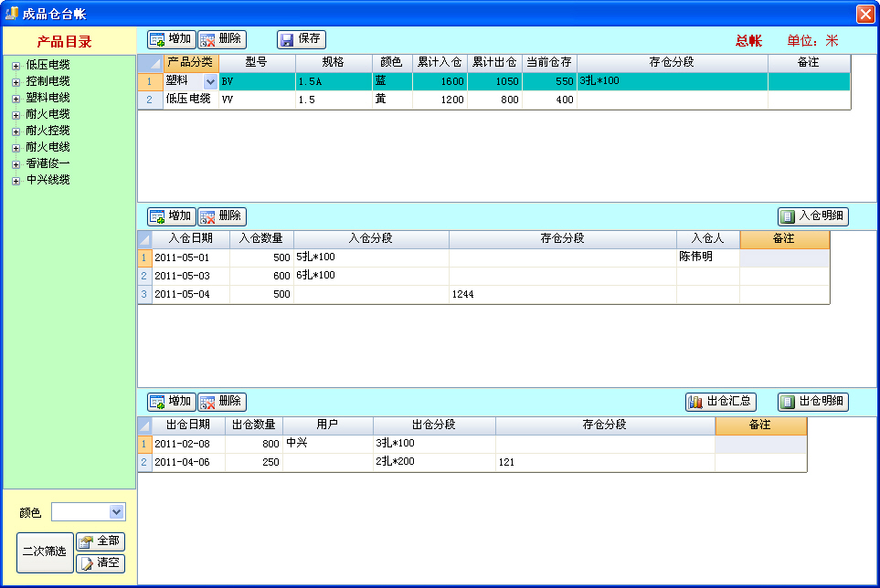Click Delete button in top product toolbar

[222, 39]
